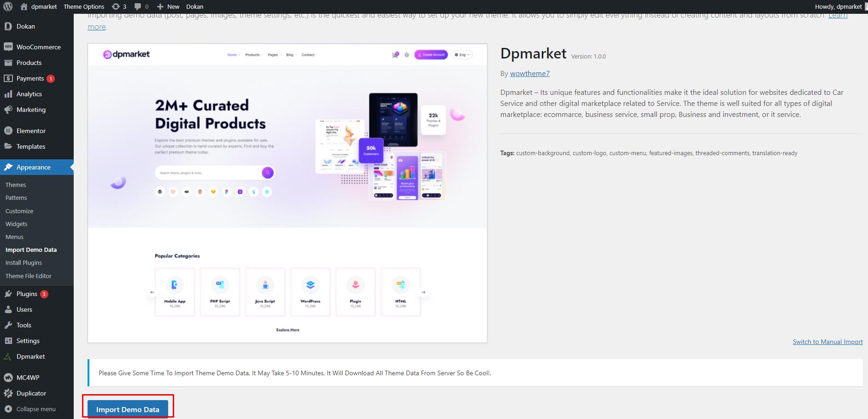The width and height of the screenshot is (868, 419).
Task: Open the Customize submenu item
Action: [19, 211]
